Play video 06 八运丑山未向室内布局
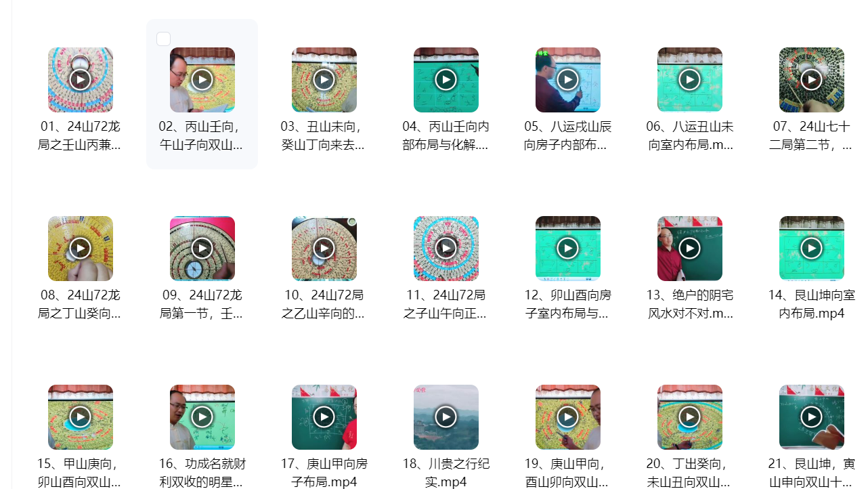The image size is (868, 489). [x=690, y=79]
